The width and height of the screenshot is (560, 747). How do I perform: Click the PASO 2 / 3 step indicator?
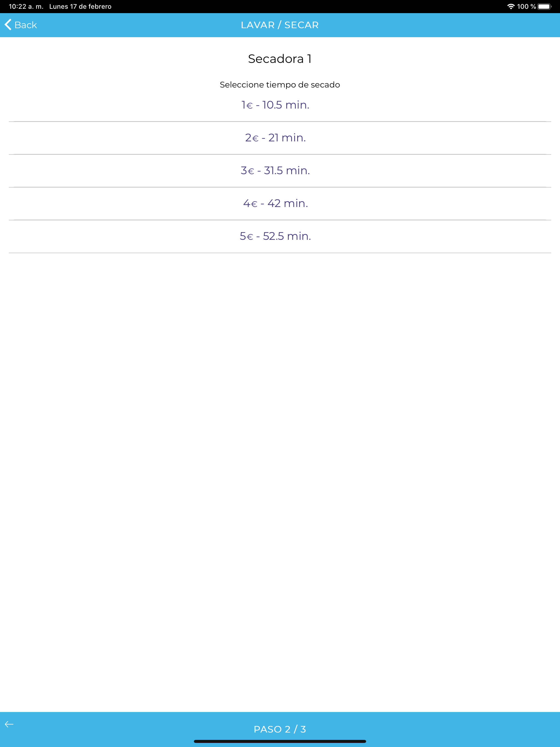pyautogui.click(x=280, y=729)
